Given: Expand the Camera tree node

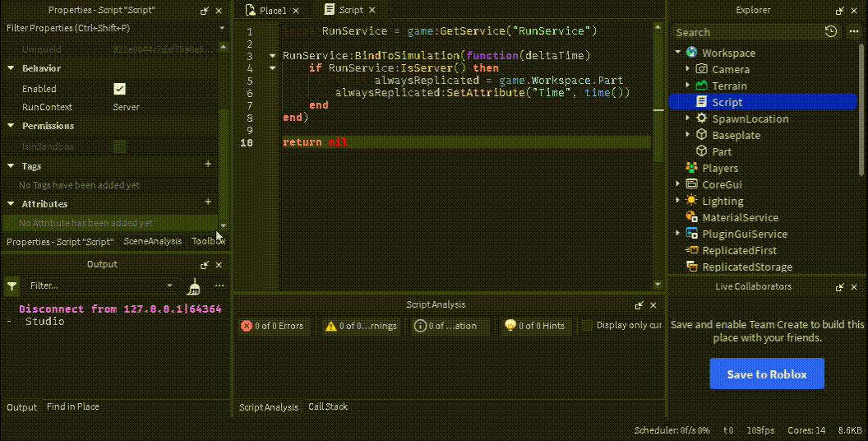Looking at the screenshot, I should (688, 68).
